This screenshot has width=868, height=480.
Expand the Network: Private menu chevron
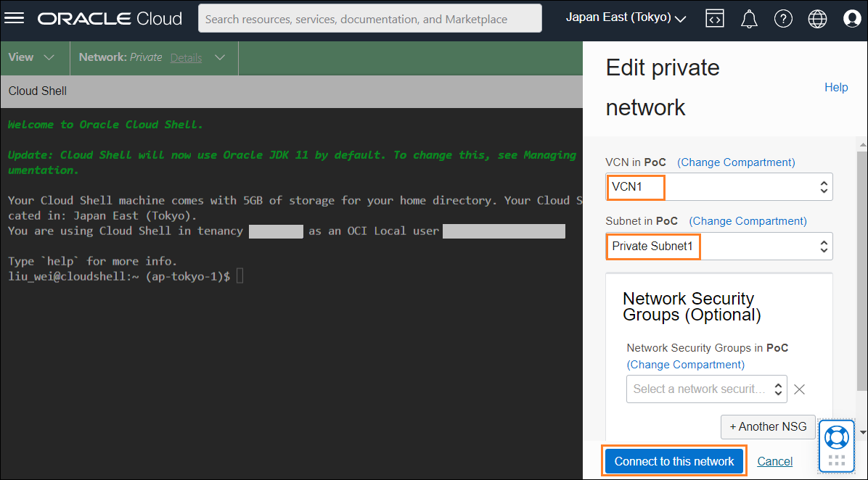[x=218, y=57]
